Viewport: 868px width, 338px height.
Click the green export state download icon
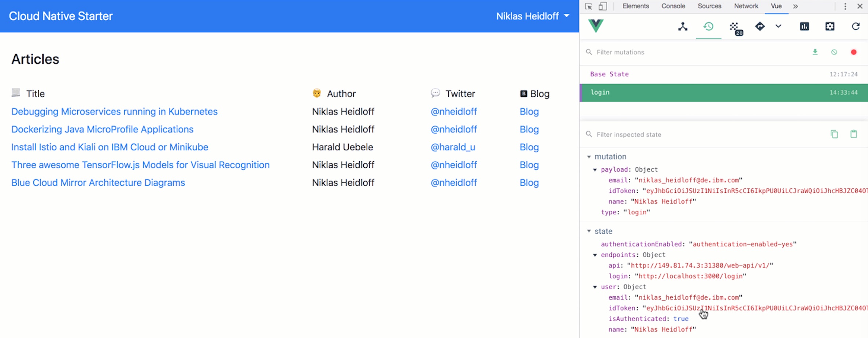[815, 52]
